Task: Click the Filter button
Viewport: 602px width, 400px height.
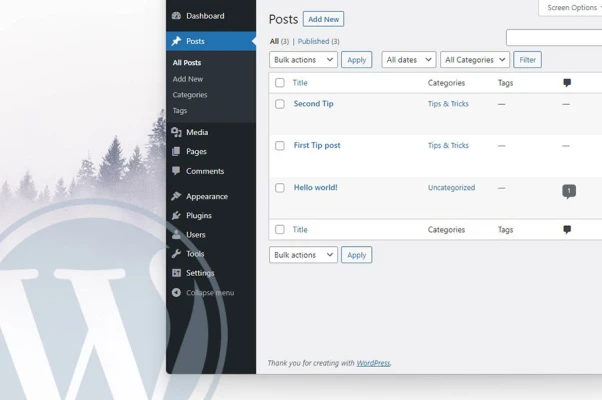Action: point(528,60)
